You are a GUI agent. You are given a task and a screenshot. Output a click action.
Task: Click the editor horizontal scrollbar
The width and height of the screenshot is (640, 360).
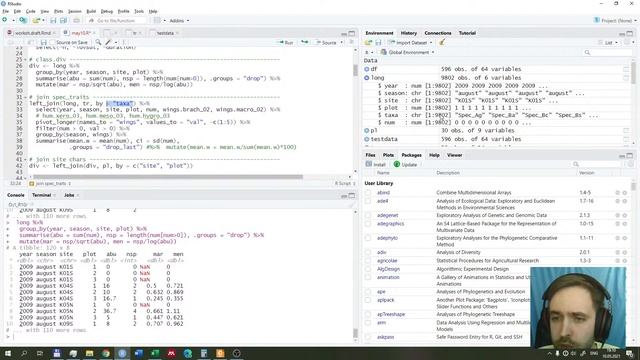tap(168, 177)
